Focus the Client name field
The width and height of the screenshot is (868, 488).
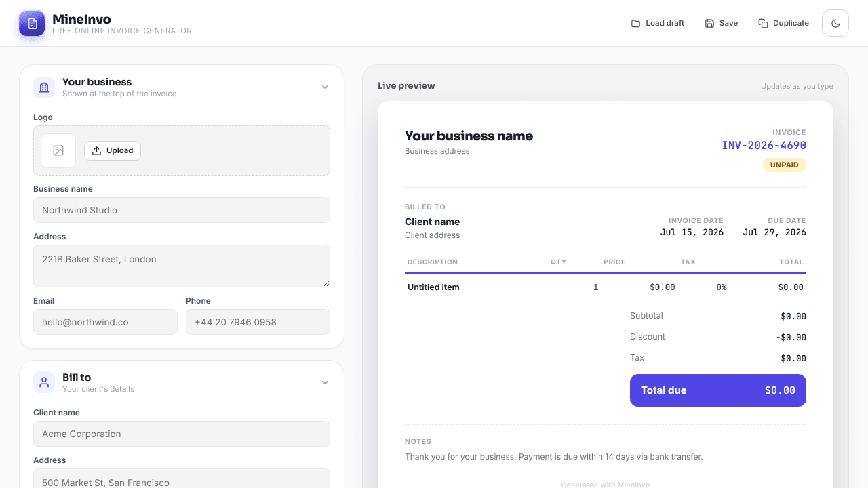point(182,434)
